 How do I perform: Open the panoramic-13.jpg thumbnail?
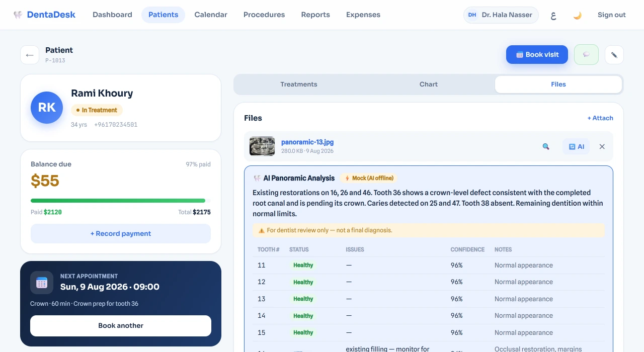262,146
